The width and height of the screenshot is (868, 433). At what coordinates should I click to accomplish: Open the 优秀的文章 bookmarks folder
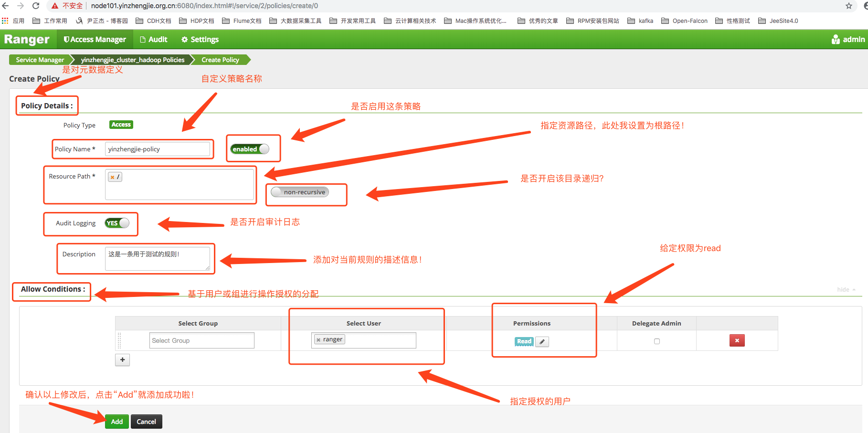pyautogui.click(x=538, y=21)
